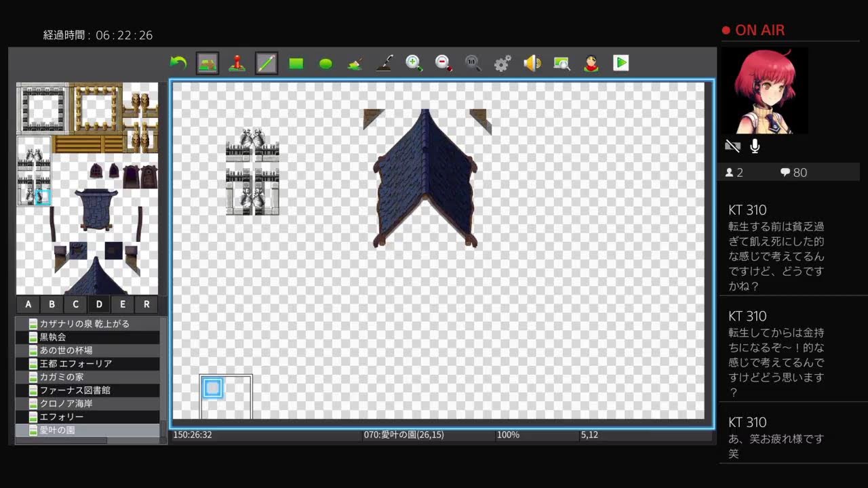Viewport: 868px width, 488px height.
Task: Toggle Map editing mode
Action: 208,63
